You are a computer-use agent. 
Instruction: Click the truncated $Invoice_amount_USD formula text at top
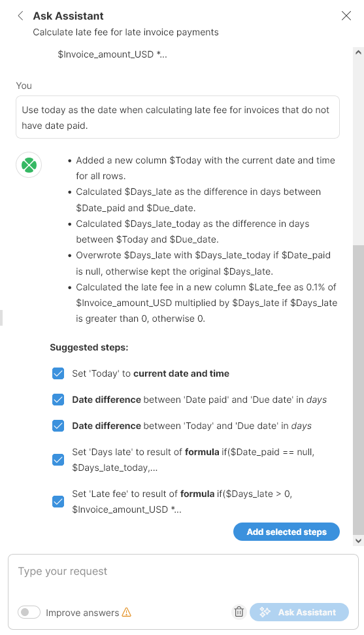(112, 54)
